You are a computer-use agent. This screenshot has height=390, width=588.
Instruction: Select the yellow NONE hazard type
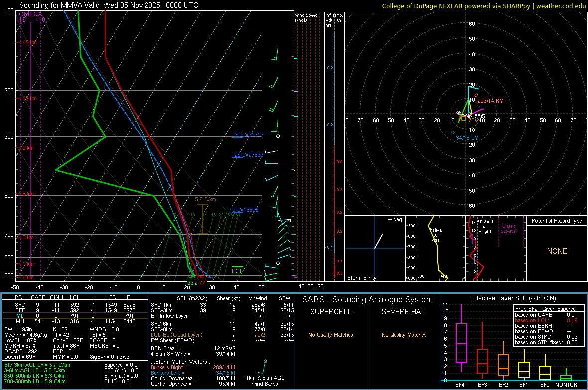557,251
